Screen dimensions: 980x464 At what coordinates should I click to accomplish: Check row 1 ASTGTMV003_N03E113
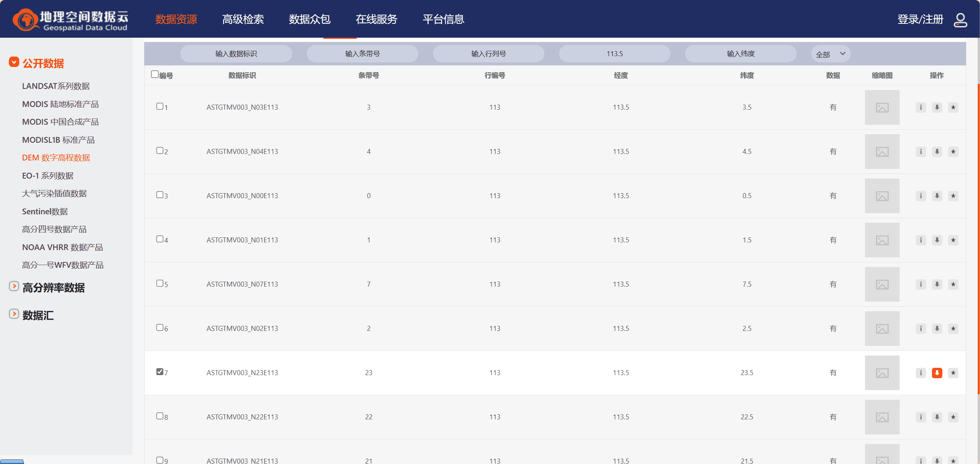click(160, 106)
